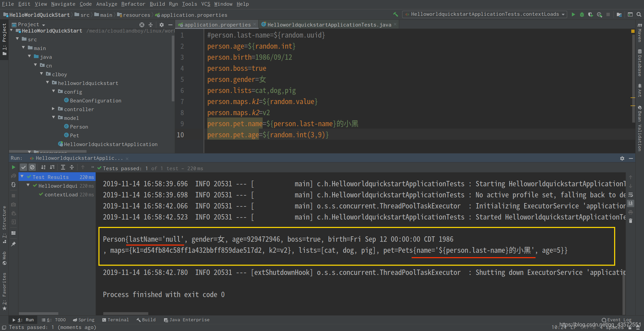The height and width of the screenshot is (331, 644).
Task: Open the Maven tool window
Action: 640,33
